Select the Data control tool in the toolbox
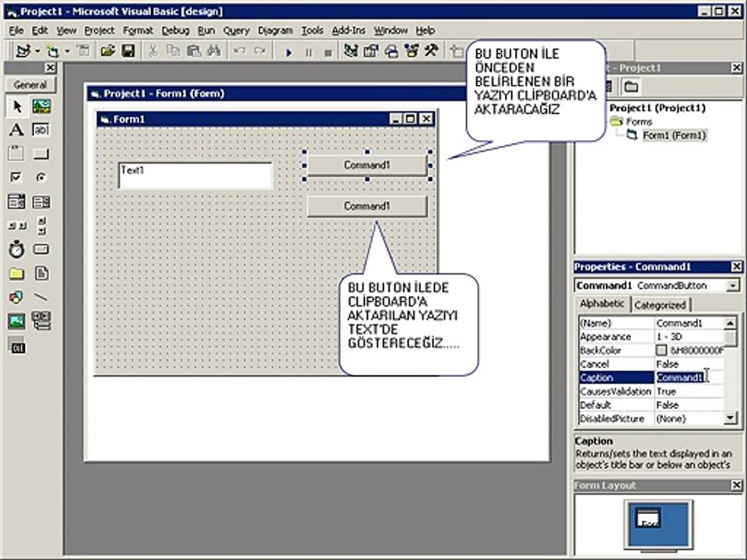This screenshot has width=747, height=560. point(41,321)
